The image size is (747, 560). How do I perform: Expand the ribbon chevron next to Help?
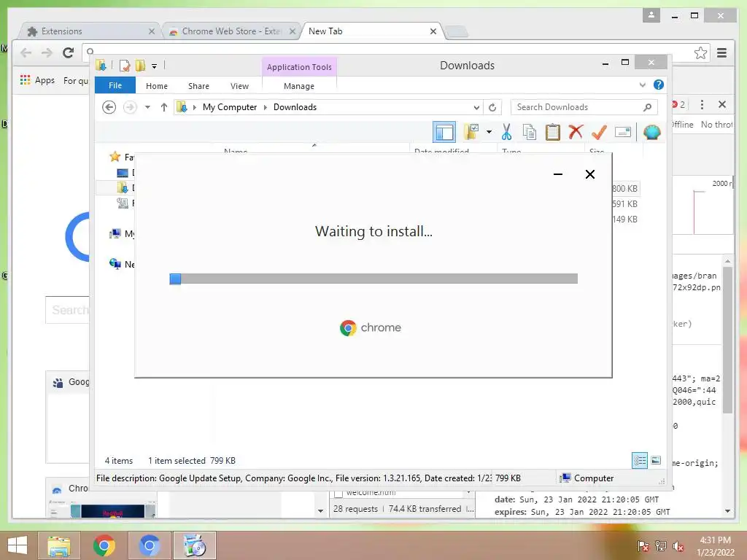click(643, 85)
